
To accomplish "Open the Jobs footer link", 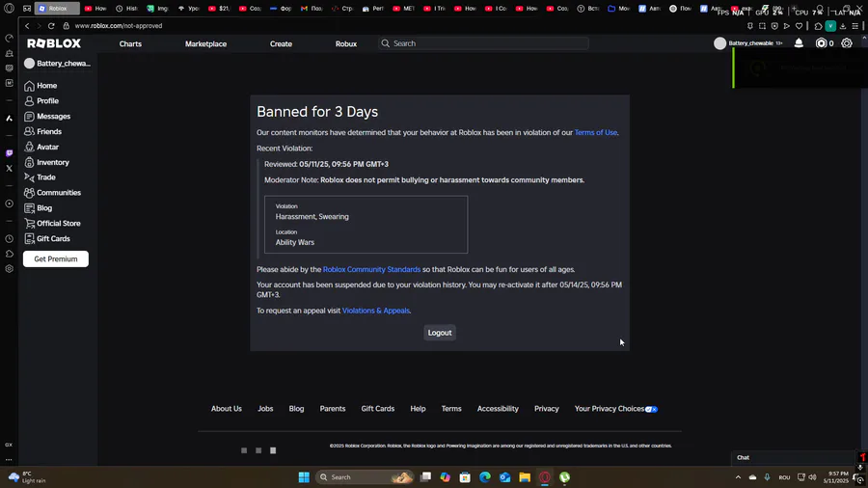I will click(265, 408).
